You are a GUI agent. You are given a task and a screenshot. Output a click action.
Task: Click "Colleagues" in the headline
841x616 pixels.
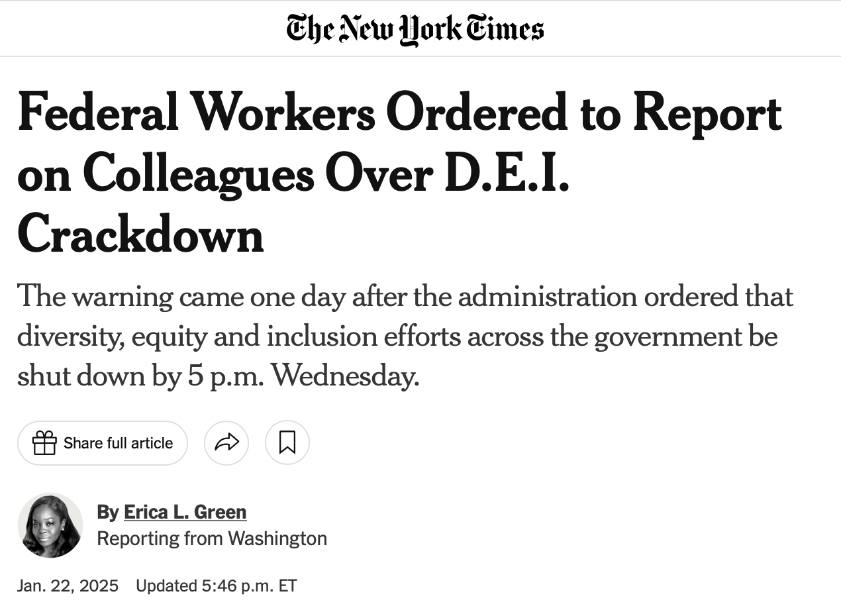(199, 175)
